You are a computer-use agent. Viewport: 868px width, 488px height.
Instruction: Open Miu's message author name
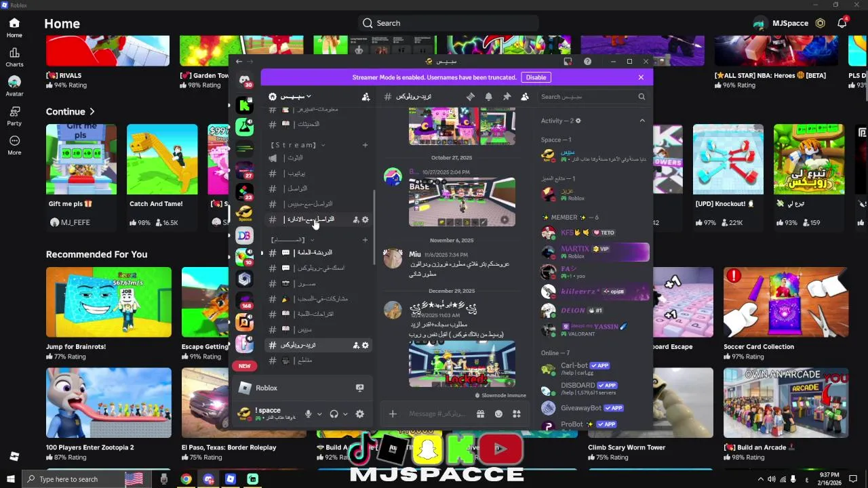tap(414, 255)
